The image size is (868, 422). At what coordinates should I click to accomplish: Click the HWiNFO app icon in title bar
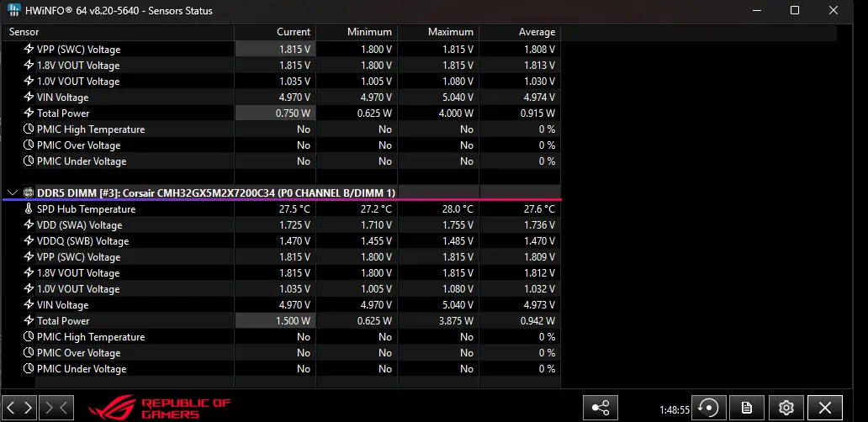tap(13, 10)
